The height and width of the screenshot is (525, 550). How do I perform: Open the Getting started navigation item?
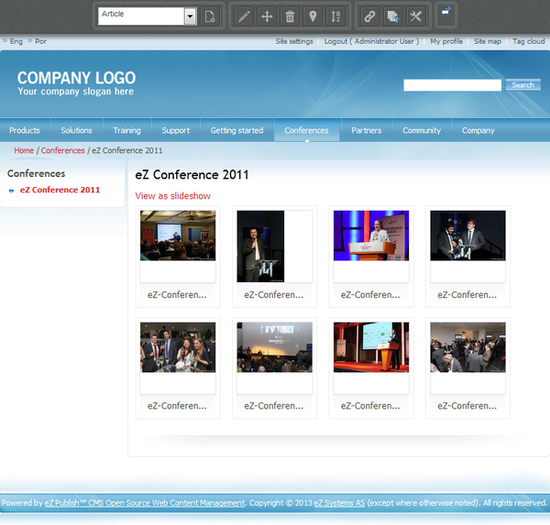237,130
